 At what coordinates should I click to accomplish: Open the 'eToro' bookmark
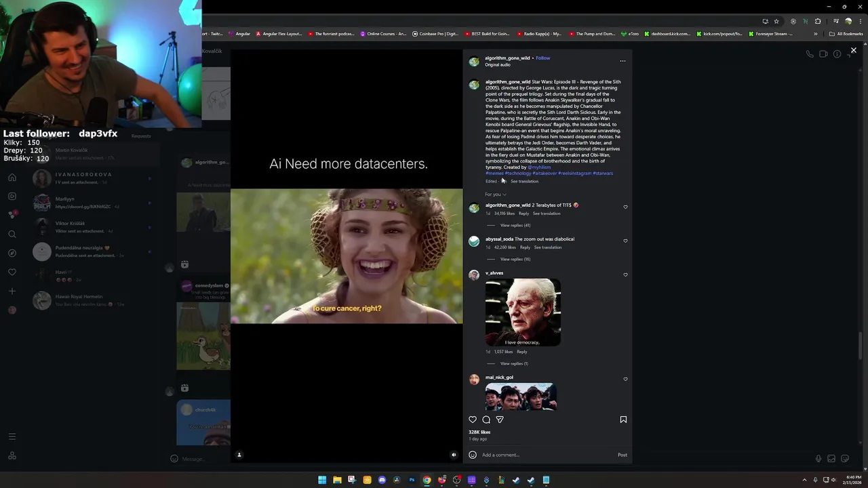click(x=630, y=34)
